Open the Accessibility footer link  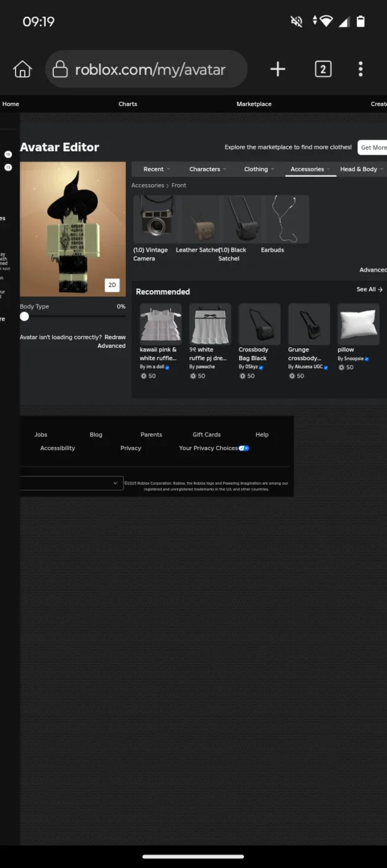58,448
